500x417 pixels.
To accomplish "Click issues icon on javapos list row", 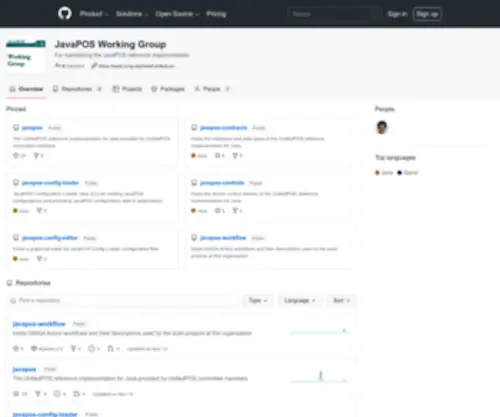I will [x=57, y=394].
